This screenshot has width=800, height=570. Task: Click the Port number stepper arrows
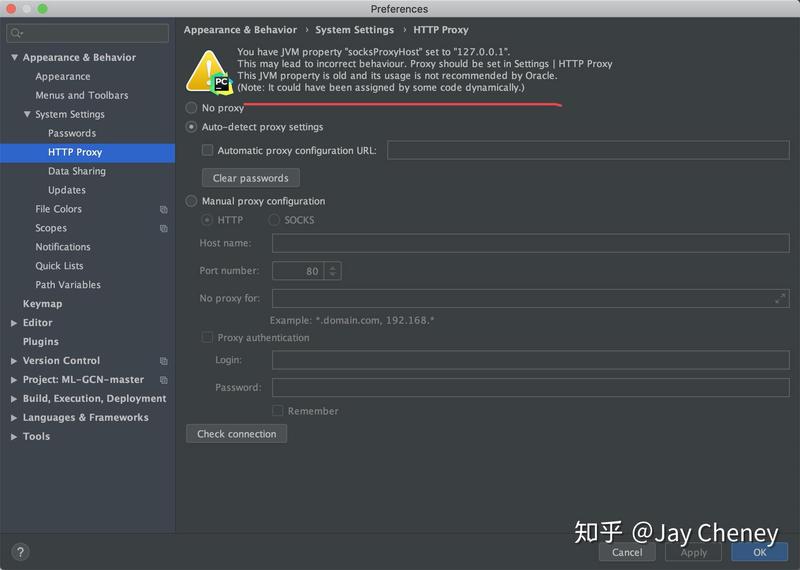332,271
